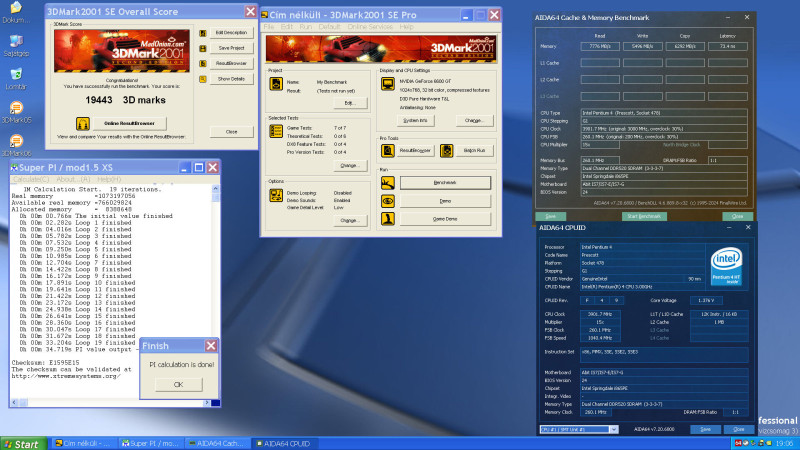Switch to Super PI taskbar item

(x=151, y=444)
